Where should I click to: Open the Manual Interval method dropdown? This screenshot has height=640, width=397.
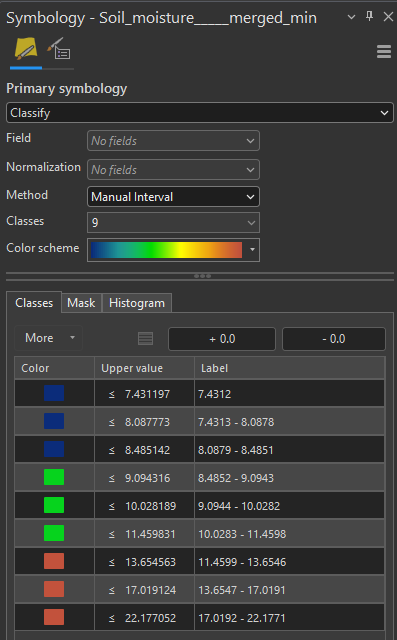point(173,197)
